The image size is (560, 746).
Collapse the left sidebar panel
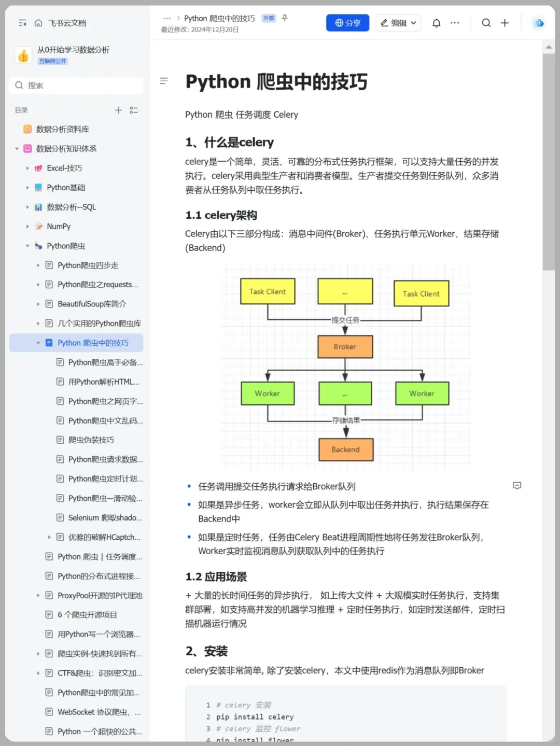tap(22, 23)
